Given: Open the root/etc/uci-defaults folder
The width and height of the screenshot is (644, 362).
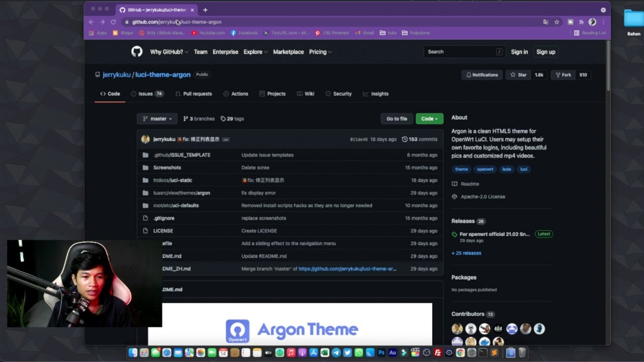Looking at the screenshot, I should point(176,205).
